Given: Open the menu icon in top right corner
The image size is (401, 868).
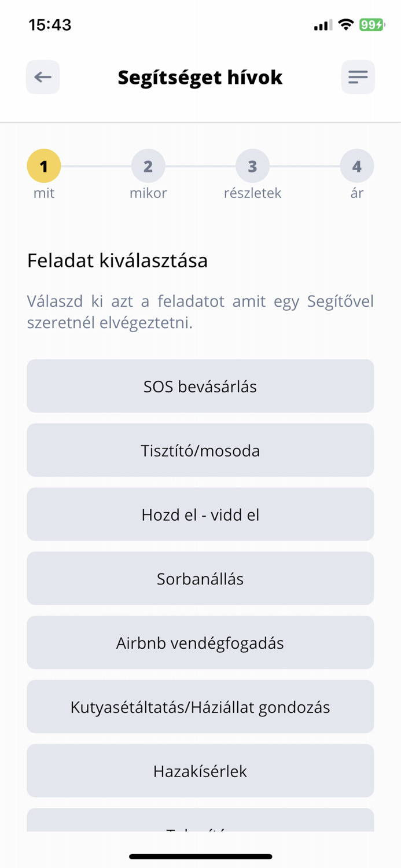Looking at the screenshot, I should (x=358, y=77).
